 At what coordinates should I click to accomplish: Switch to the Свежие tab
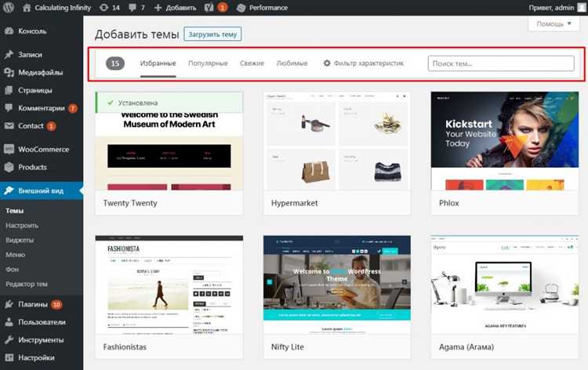click(x=252, y=63)
